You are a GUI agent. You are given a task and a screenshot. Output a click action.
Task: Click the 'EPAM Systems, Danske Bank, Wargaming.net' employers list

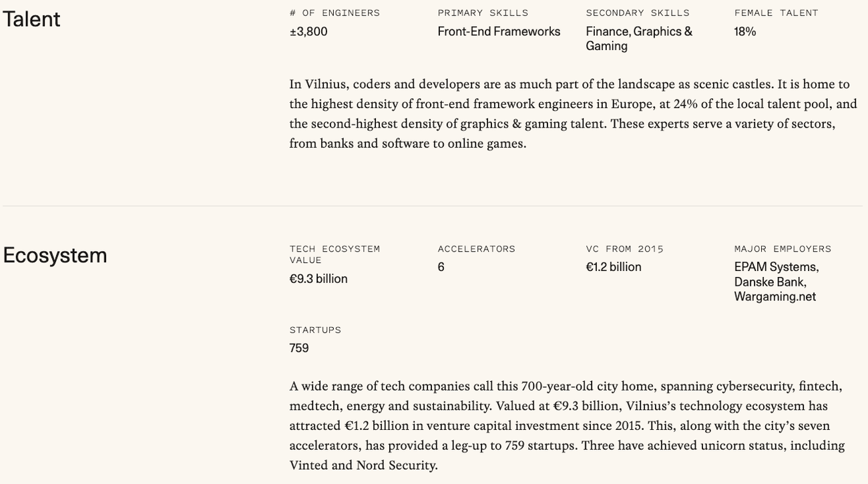[x=777, y=282]
